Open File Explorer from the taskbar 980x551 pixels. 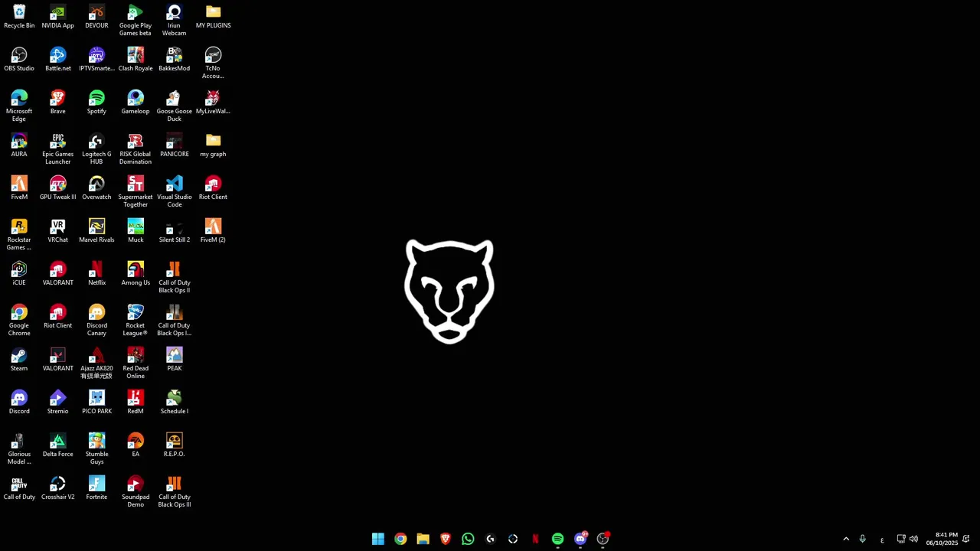tap(423, 539)
